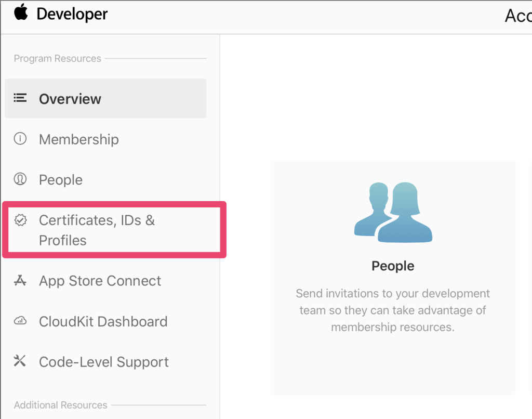Click the Program Resources heading

click(57, 58)
